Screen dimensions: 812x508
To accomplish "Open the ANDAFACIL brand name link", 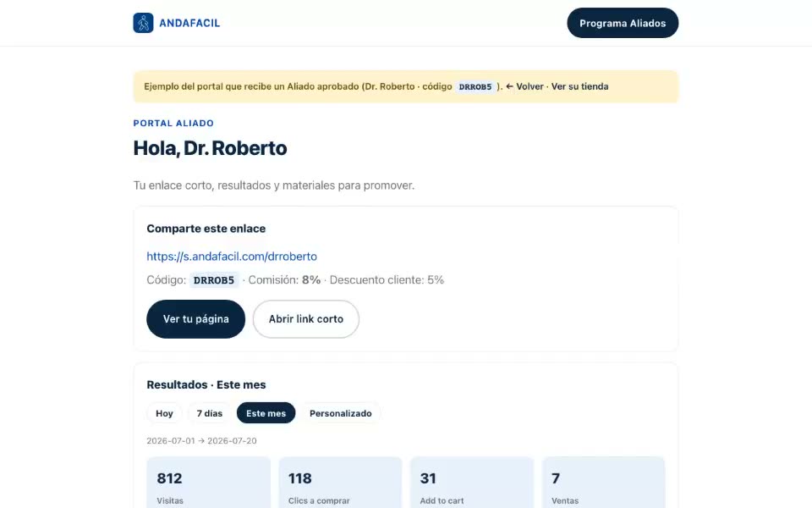I will (189, 23).
